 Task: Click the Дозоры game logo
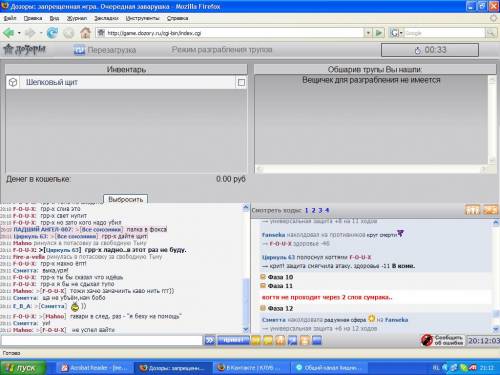(x=24, y=50)
